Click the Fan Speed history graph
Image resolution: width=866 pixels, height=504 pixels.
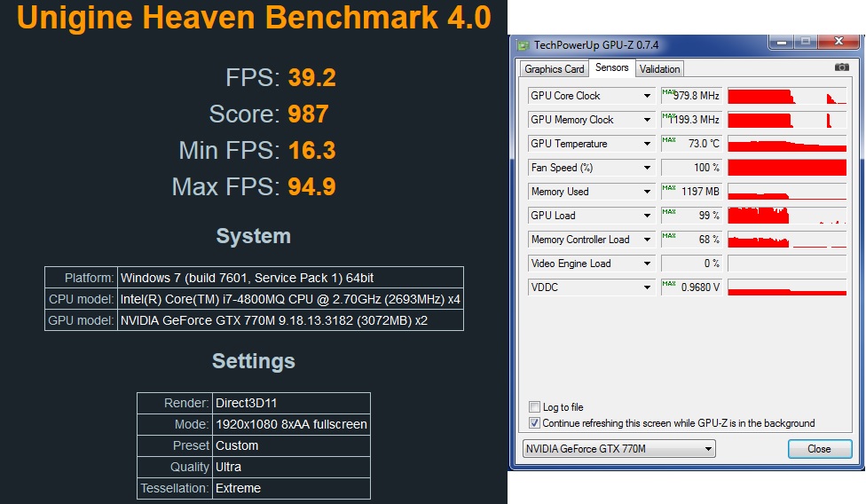pos(787,168)
